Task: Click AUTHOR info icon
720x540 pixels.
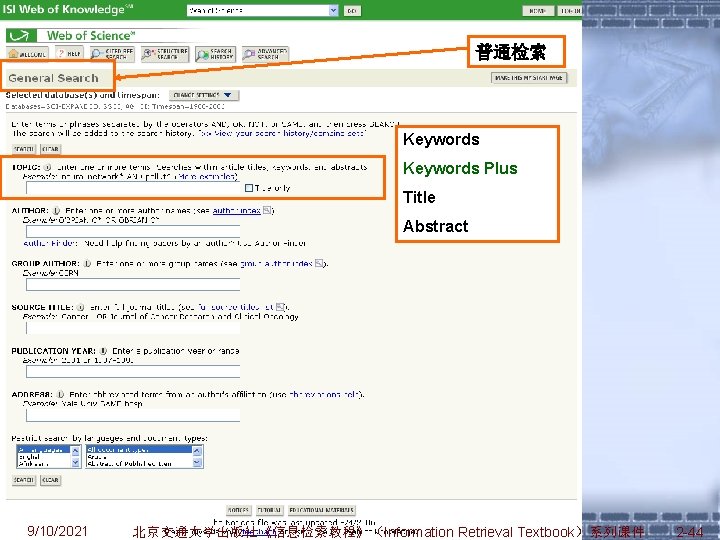Action: pos(56,211)
